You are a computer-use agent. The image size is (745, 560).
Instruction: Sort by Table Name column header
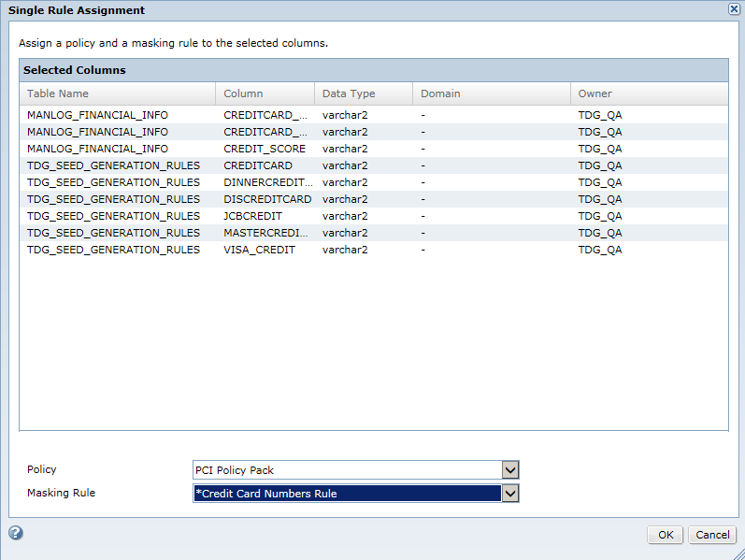tap(118, 93)
